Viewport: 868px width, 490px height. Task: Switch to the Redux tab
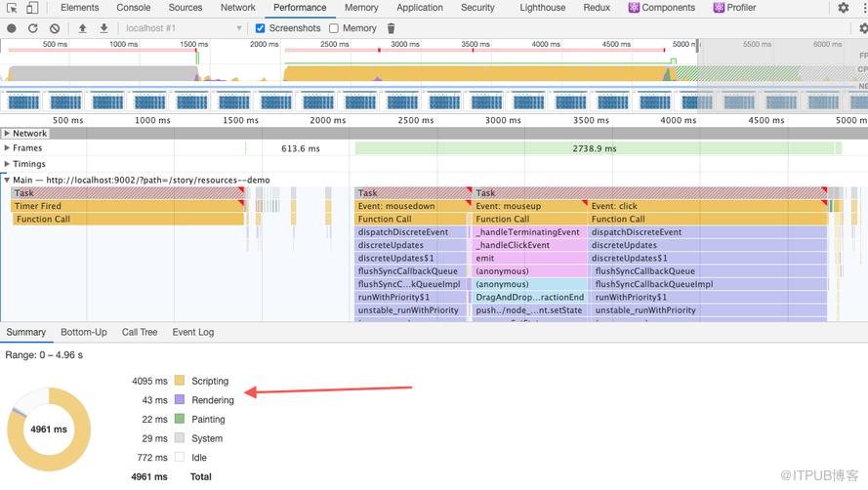click(597, 8)
